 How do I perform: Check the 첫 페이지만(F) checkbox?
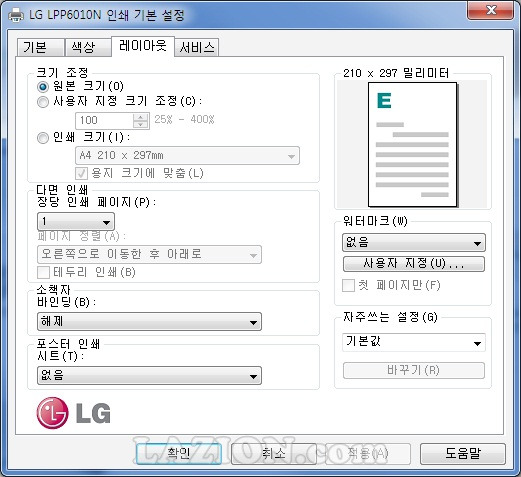point(348,285)
